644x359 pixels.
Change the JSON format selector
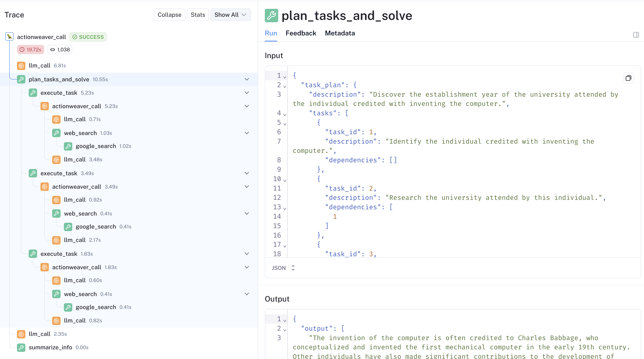[x=283, y=268]
